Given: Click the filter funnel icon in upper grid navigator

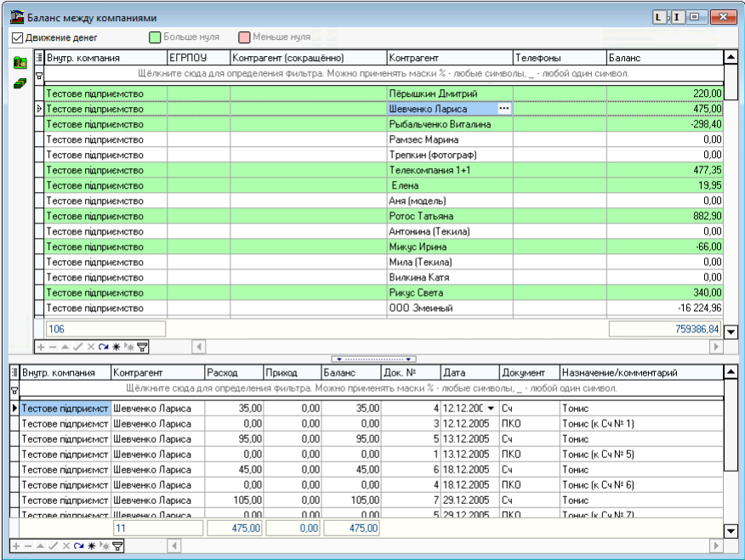Looking at the screenshot, I should (x=142, y=347).
